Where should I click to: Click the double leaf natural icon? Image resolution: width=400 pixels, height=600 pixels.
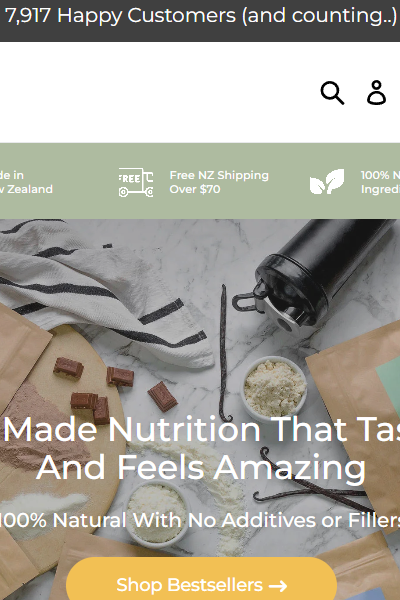coord(327,181)
